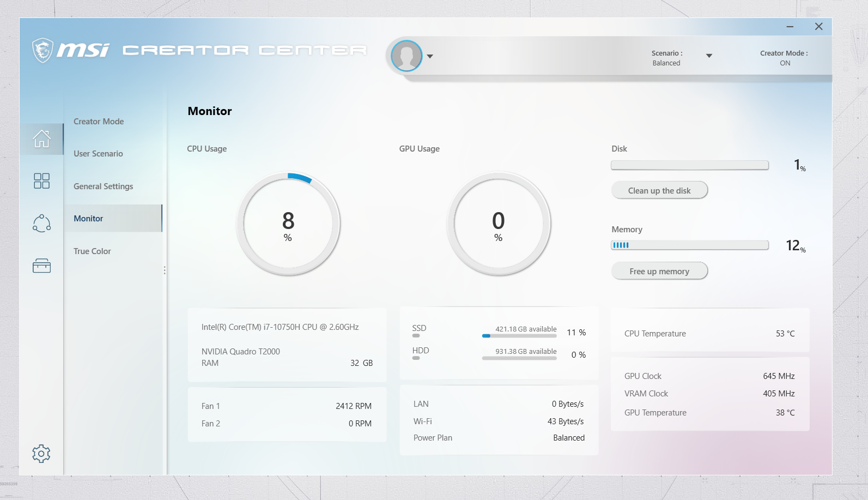Click Free up memory button
This screenshot has height=500, width=868.
coord(659,271)
